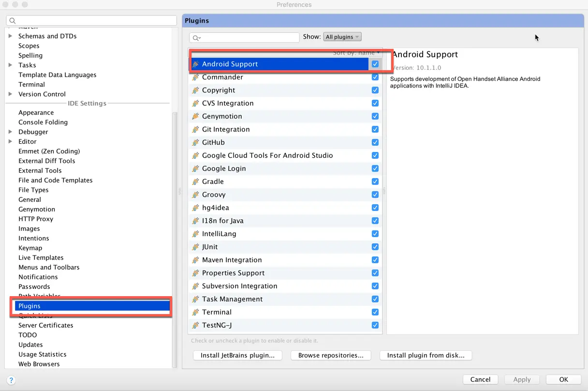Disable the CVS Integration checkbox
Screen dimensions: 588x391
[x=375, y=103]
